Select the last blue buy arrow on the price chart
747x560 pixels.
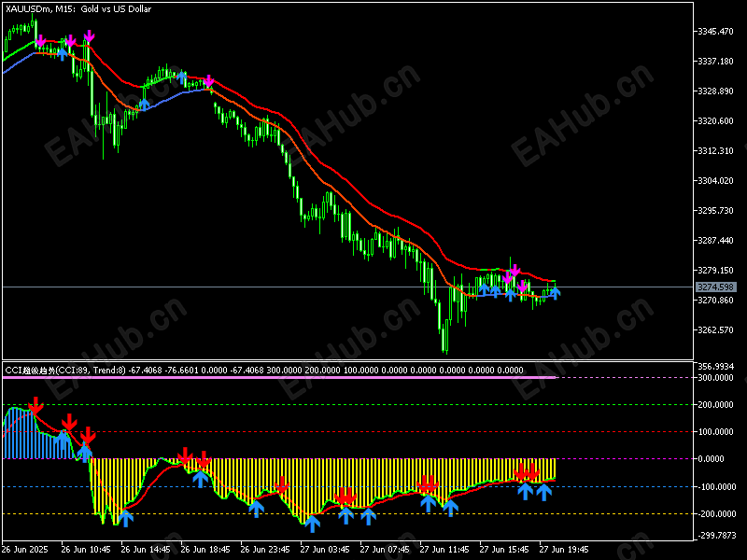click(555, 292)
